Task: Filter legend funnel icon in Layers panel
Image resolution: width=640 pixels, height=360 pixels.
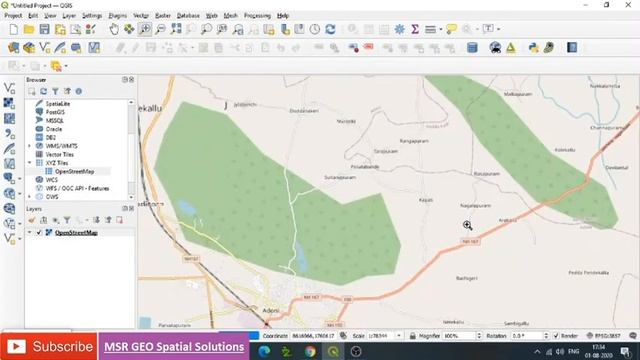Action: (67, 220)
